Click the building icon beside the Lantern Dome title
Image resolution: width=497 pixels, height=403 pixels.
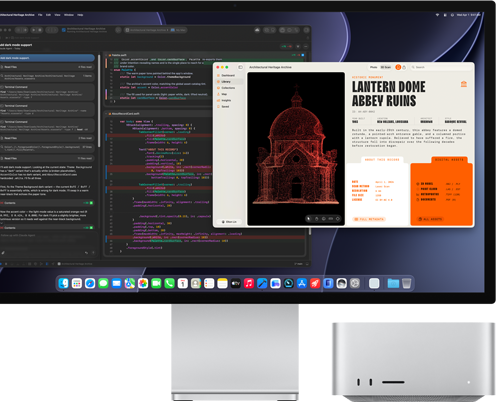click(x=464, y=84)
